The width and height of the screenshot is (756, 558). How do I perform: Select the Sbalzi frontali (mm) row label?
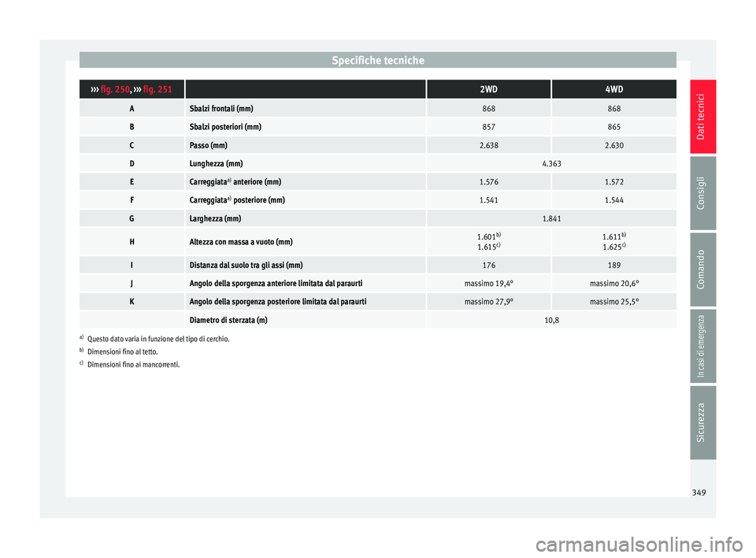pyautogui.click(x=221, y=109)
